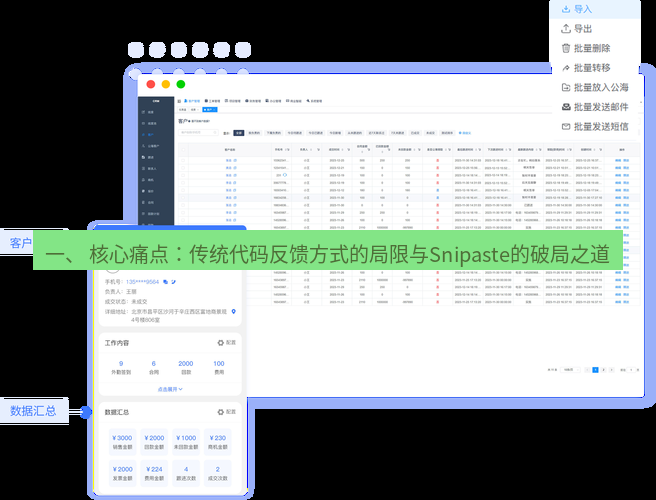
Task: Click the ¥230 商机金额 tile
Action: 218,442
